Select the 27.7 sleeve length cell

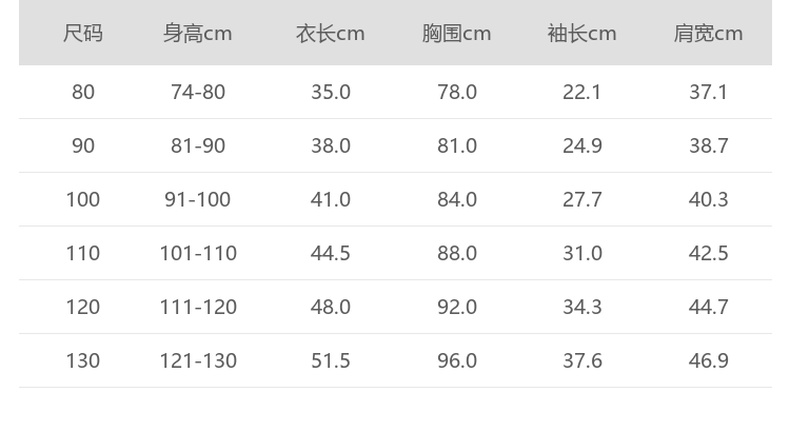tap(582, 200)
